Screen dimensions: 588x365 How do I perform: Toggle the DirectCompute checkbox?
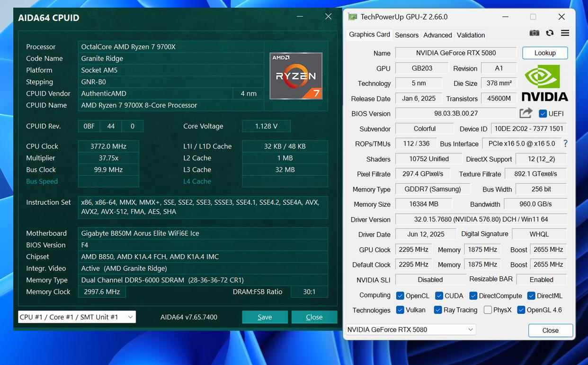click(473, 296)
